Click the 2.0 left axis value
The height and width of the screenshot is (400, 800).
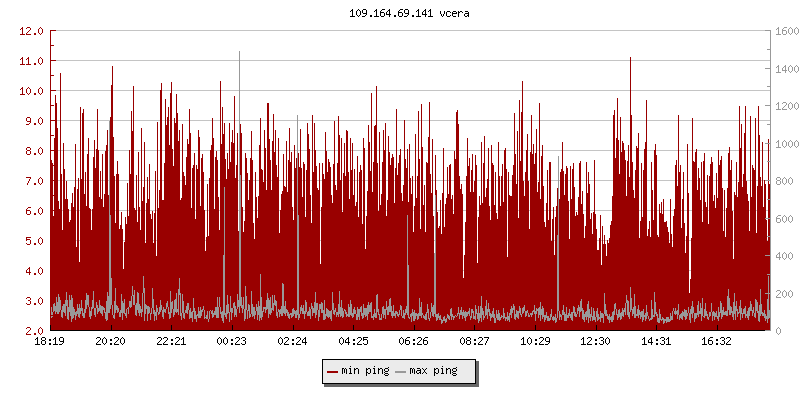(x=33, y=331)
